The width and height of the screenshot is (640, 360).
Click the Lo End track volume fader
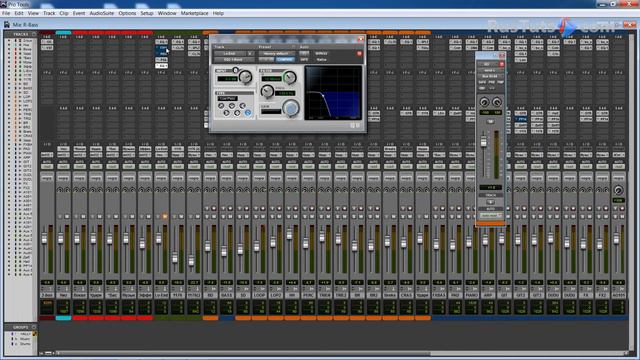tap(158, 239)
